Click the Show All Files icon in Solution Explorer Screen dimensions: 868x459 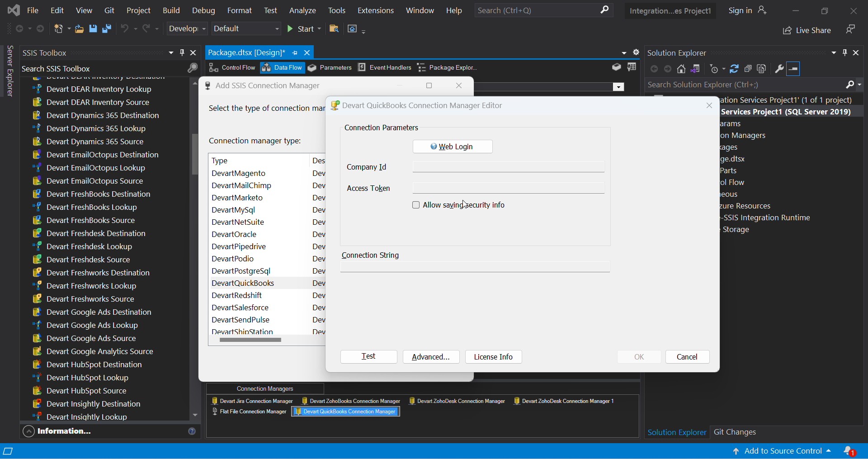click(x=762, y=69)
